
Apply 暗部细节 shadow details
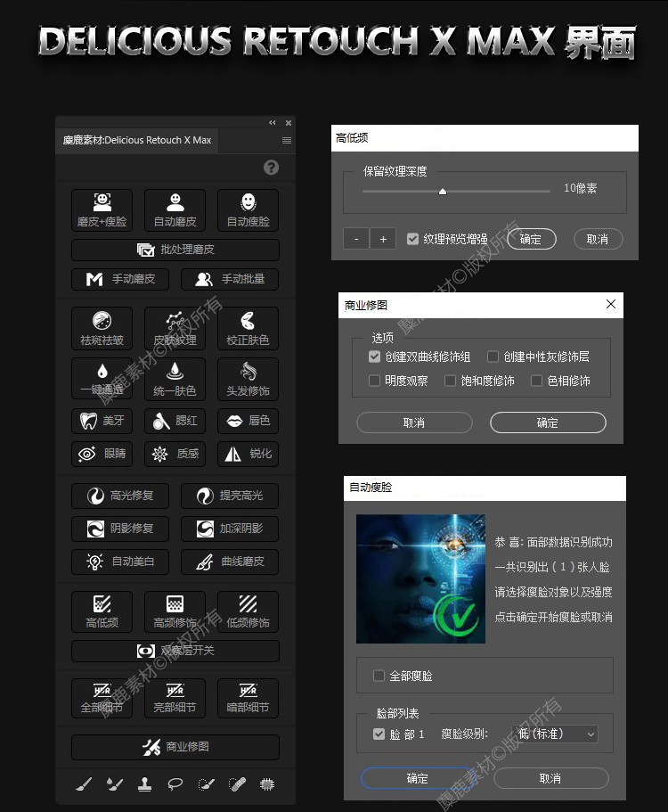pos(248,698)
